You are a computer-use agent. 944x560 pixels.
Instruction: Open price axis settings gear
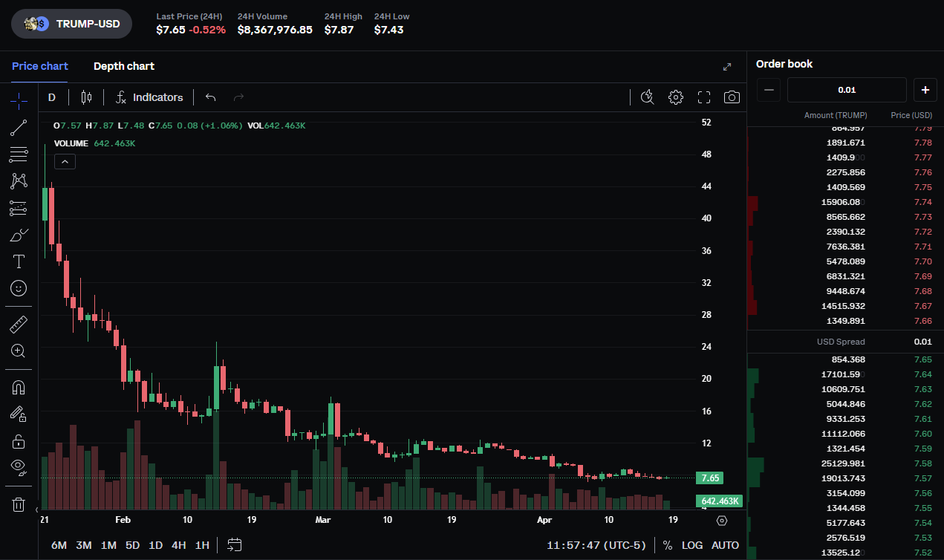[722, 521]
